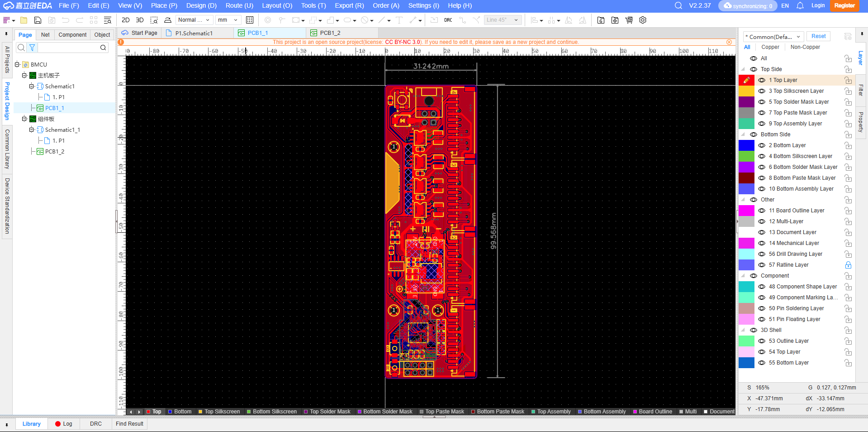Image resolution: width=868 pixels, height=432 pixels.
Task: Click the new-project icon in the toolbar
Action: coord(7,20)
